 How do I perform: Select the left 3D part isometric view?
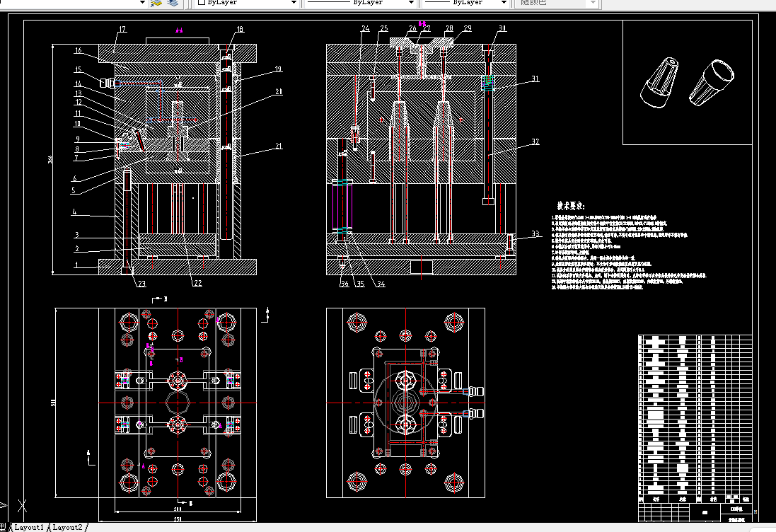point(659,82)
